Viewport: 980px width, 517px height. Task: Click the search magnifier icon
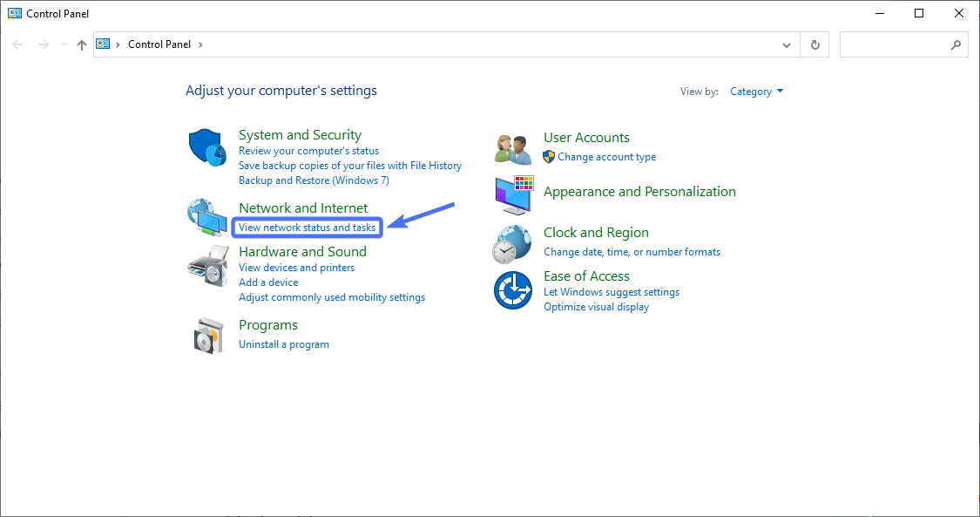click(x=956, y=45)
